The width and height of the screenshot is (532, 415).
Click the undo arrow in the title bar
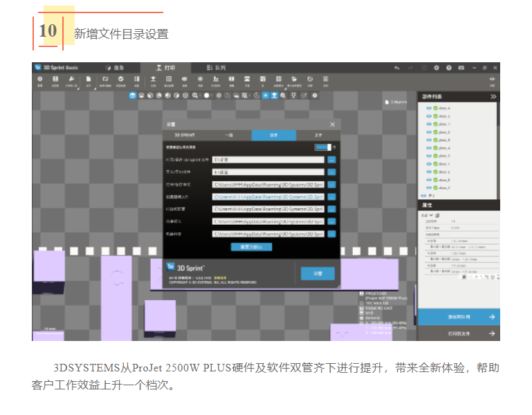coord(396,68)
